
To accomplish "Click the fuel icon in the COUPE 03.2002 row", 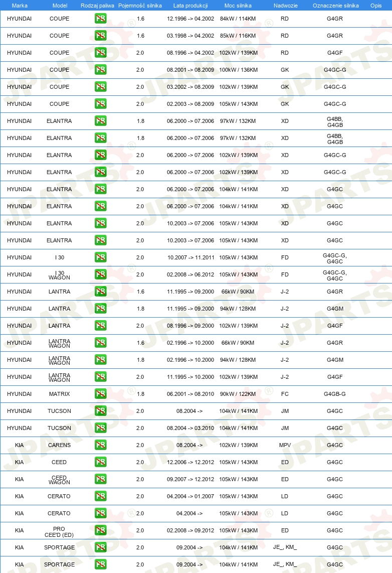I will [x=100, y=87].
